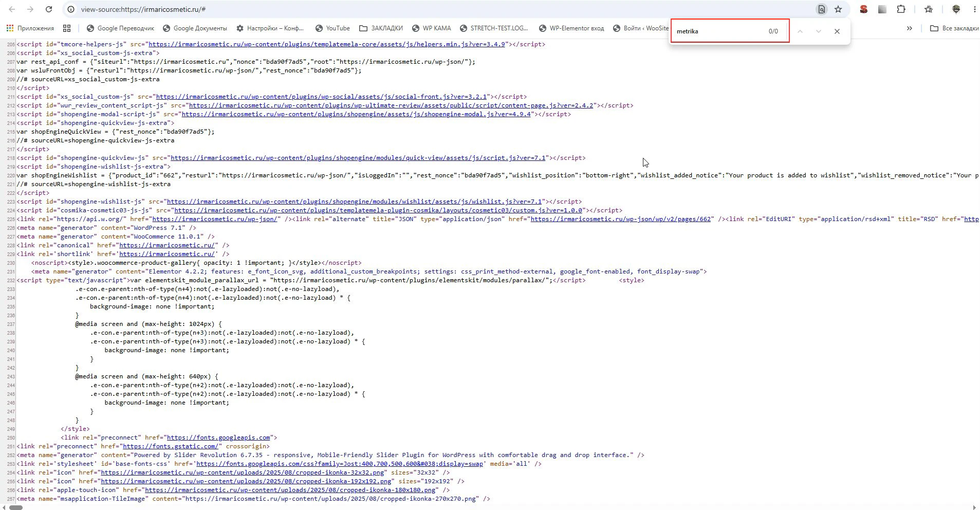Viewport: 980px width, 510px height.
Task: Open the Google Переводчик bookmark
Action: point(120,28)
